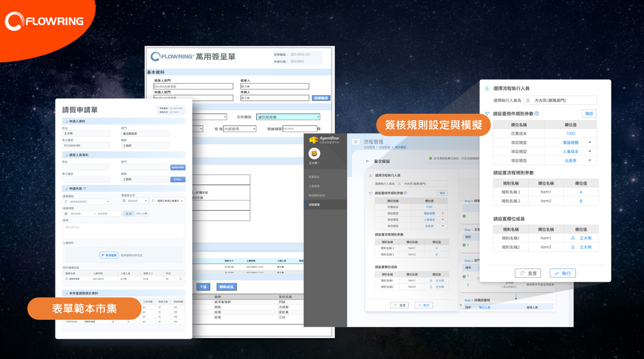The image size is (644, 359).
Task: Click the FLOWRING logo in the top-left corner
Action: tap(44, 21)
